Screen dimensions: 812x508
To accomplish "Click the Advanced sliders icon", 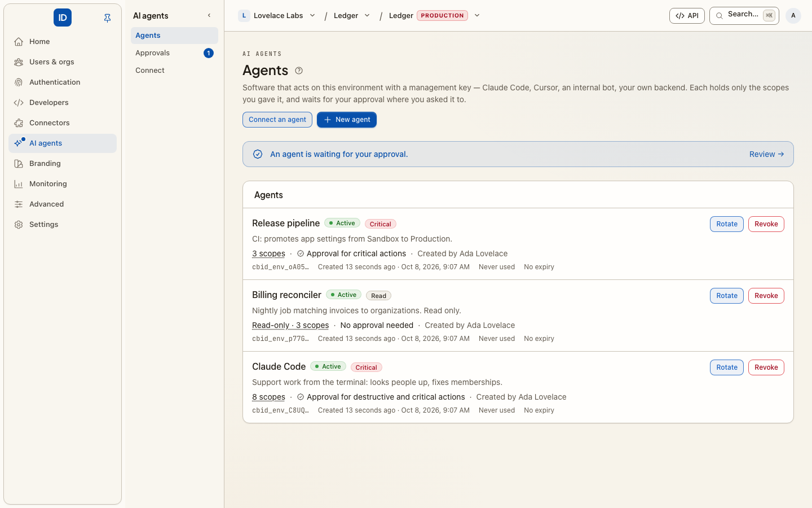I will coord(19,204).
